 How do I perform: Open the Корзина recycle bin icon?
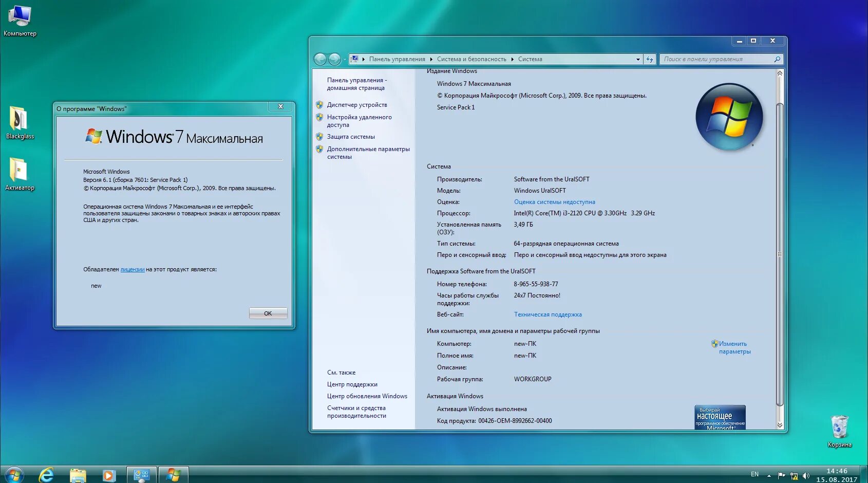click(839, 432)
